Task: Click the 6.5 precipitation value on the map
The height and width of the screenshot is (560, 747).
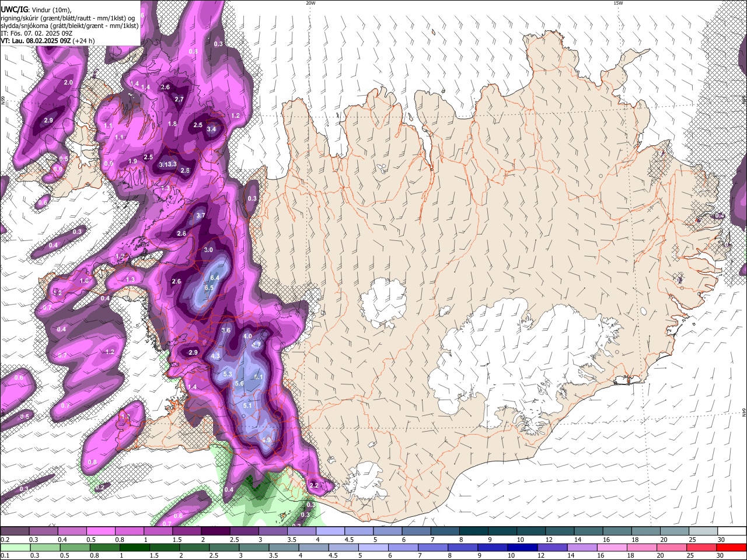Action: click(210, 288)
